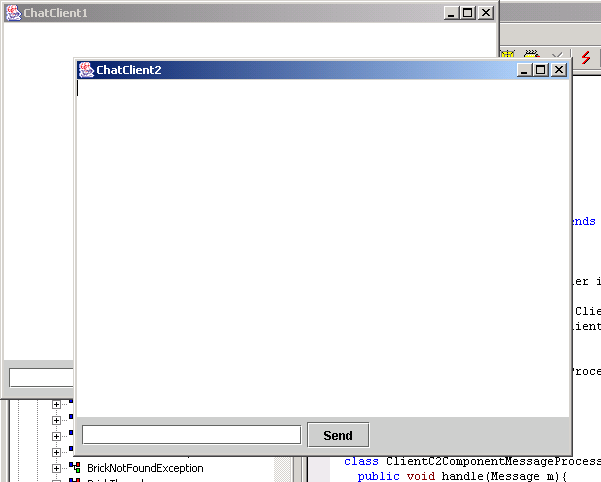Screen dimensions: 601x482
Task: Click the Send button in ChatClient2
Action: [338, 435]
